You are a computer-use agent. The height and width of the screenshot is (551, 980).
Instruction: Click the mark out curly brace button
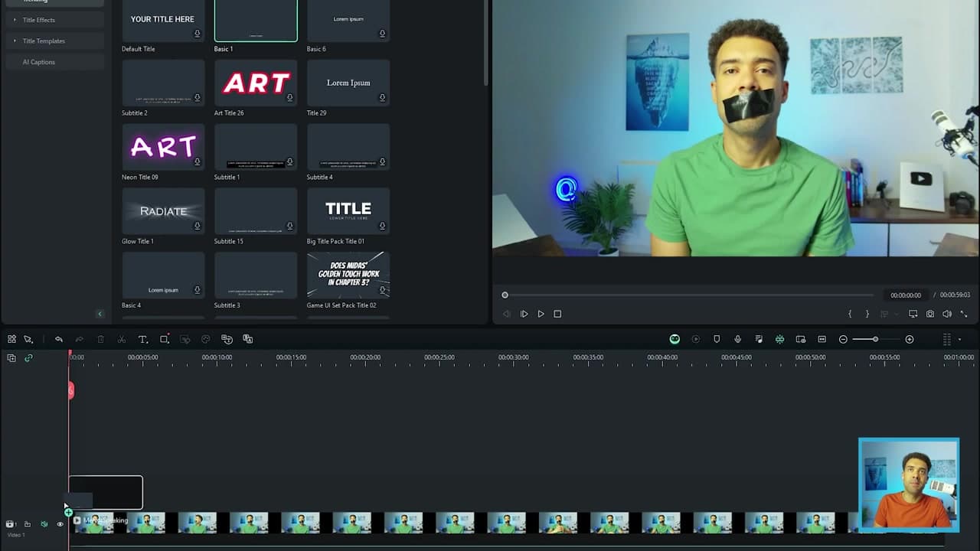tap(867, 314)
